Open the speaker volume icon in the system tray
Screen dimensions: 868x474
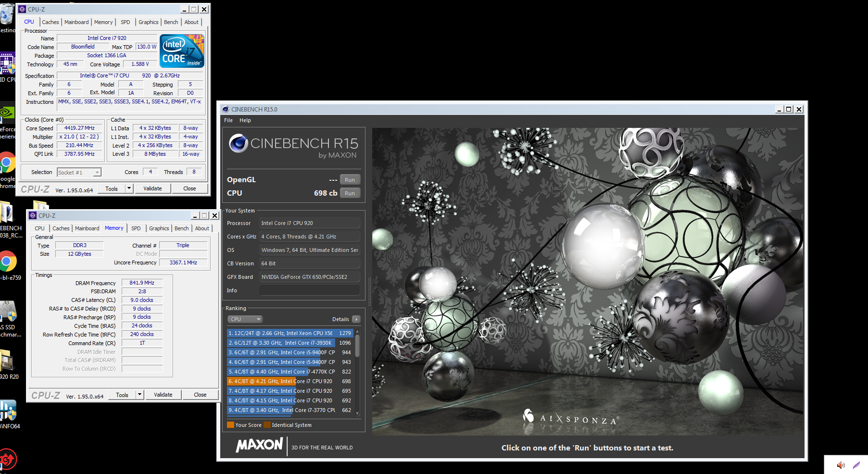[841, 465]
